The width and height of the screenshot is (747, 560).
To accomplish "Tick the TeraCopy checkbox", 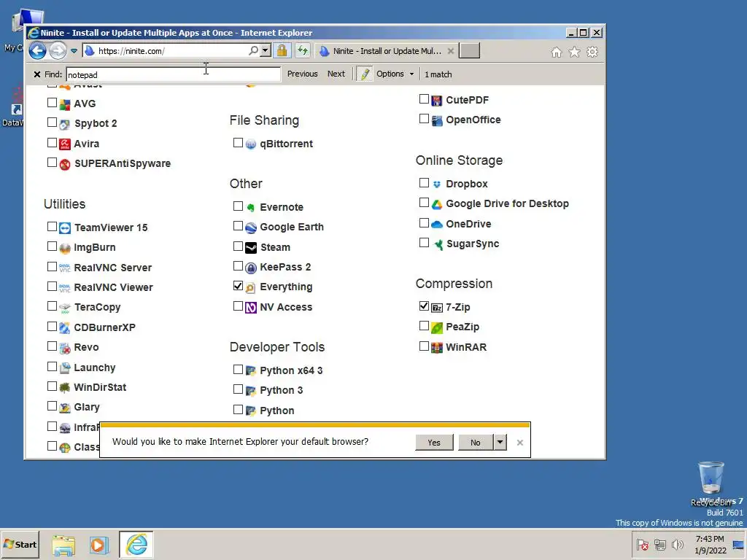I will coord(53,306).
